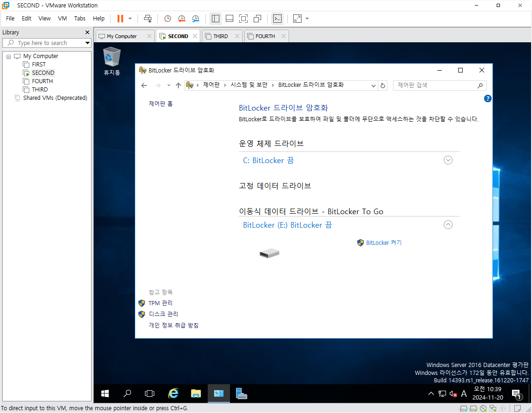Image resolution: width=532 pixels, height=413 pixels.
Task: Click the CD/DVD device icon in VMware status bar
Action: tap(483, 408)
